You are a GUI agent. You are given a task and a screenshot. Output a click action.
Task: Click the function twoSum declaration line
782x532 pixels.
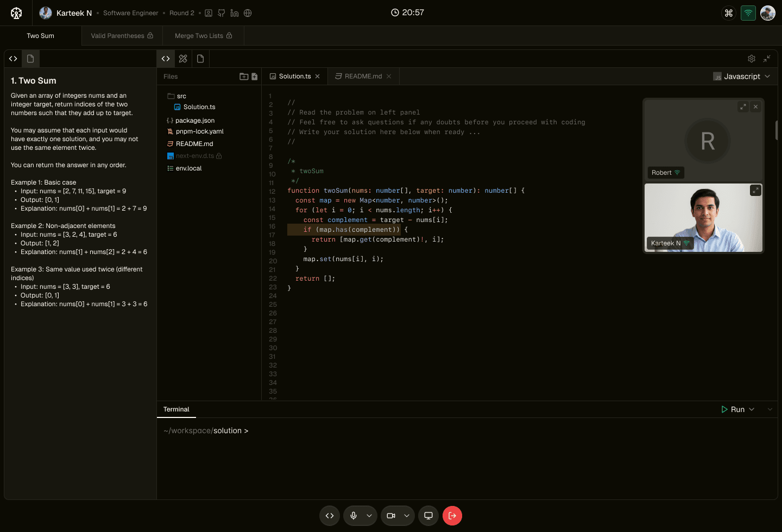(x=406, y=191)
